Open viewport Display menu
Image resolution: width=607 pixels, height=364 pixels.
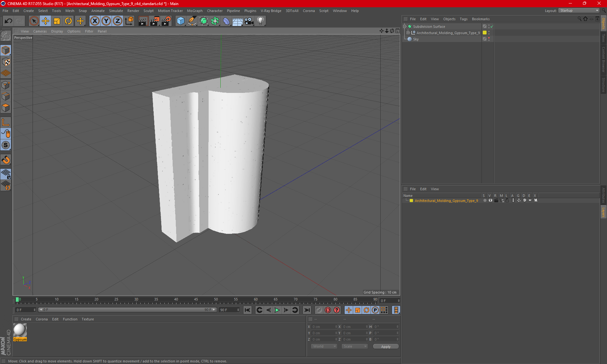57,31
